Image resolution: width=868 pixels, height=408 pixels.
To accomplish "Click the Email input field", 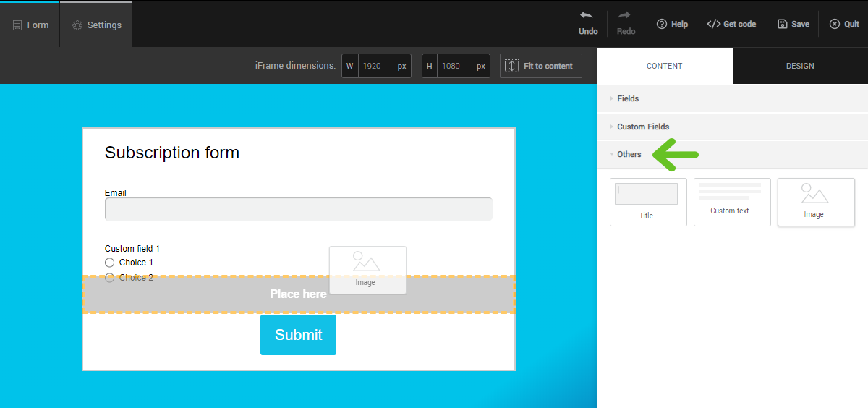I will (298, 209).
